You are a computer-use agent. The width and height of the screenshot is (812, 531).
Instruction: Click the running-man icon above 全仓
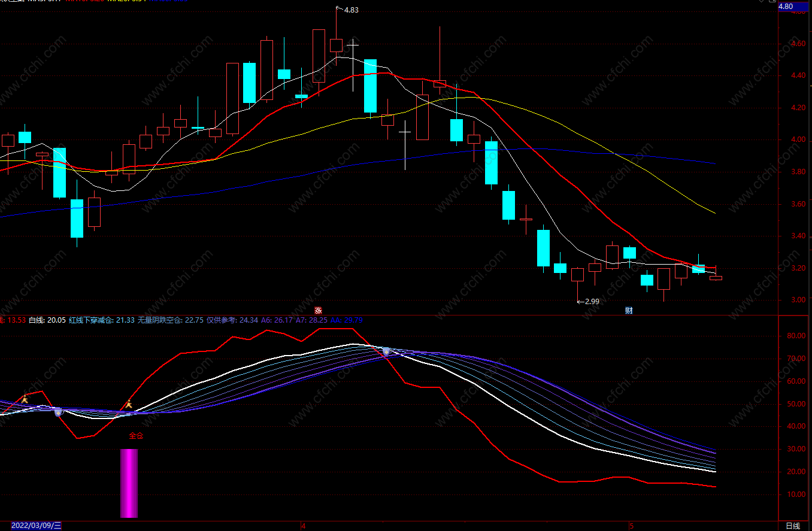pyautogui.click(x=128, y=405)
